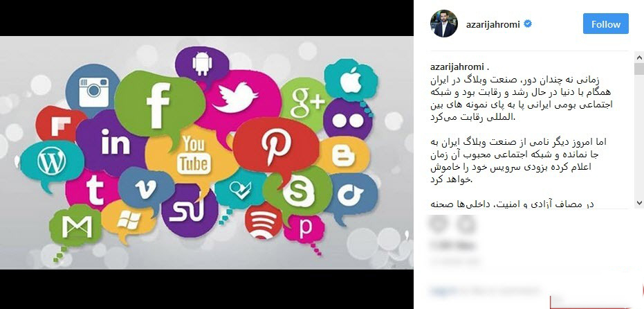
Task: Click the azarijahromi name in caption
Action: click(457, 67)
